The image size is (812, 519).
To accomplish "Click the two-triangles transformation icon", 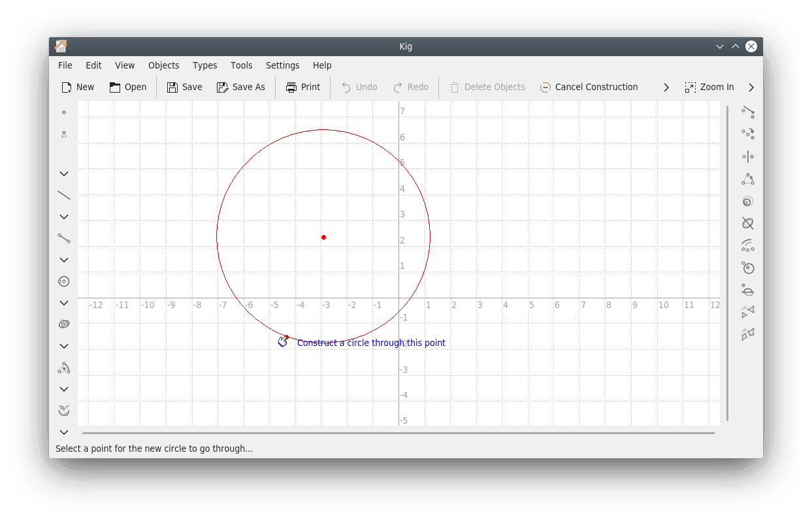I will coord(748,313).
